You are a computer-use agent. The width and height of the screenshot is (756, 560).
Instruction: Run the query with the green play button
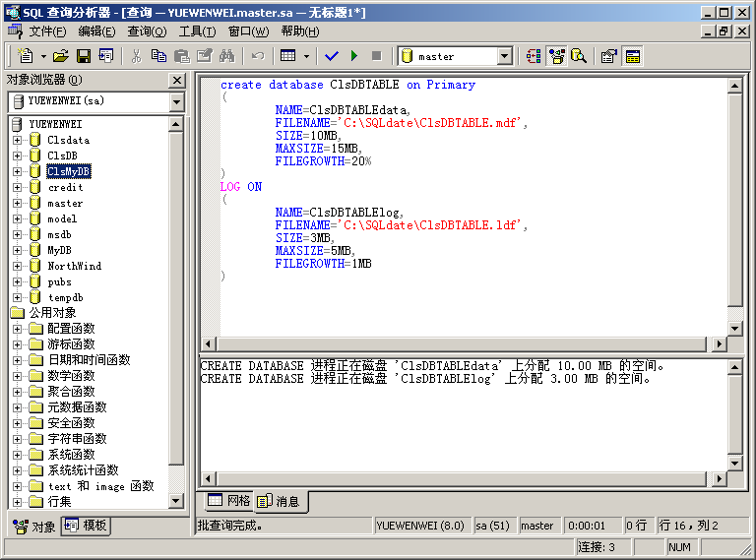pos(354,56)
